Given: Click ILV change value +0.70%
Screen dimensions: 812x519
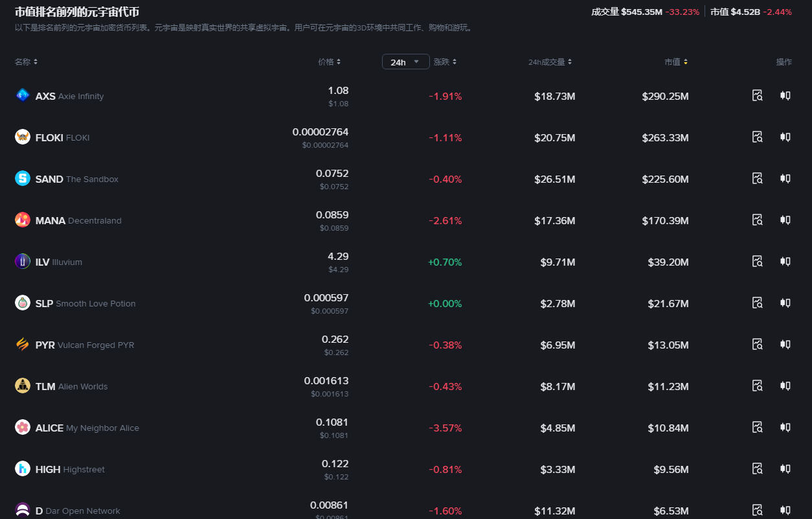Looking at the screenshot, I should (x=445, y=262).
